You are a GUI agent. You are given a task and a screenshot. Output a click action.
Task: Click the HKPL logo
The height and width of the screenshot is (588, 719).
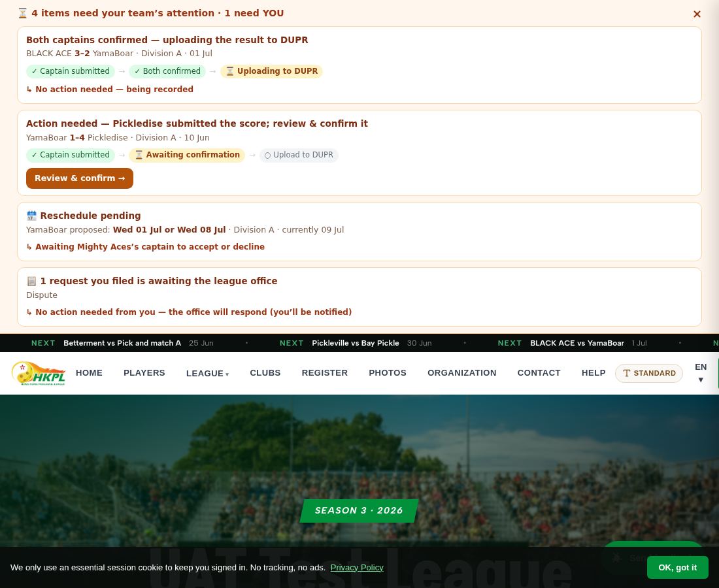coord(39,373)
